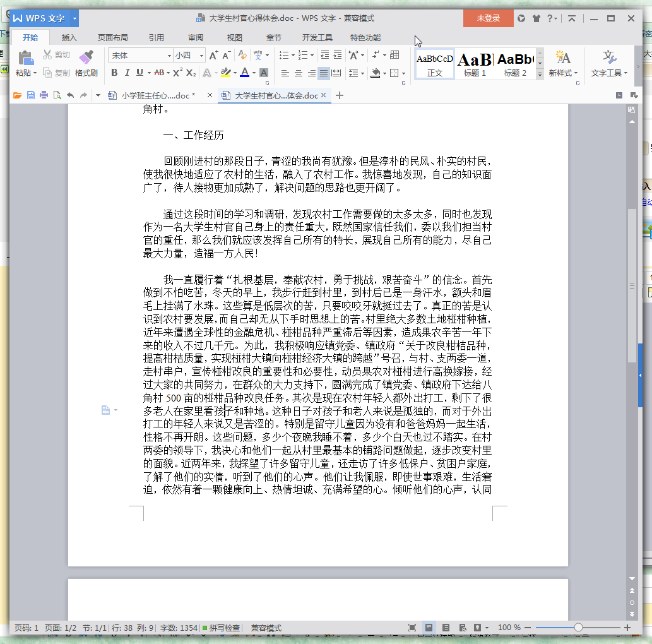Open the 插入 ribbon tab
The height and width of the screenshot is (644, 652).
[69, 37]
